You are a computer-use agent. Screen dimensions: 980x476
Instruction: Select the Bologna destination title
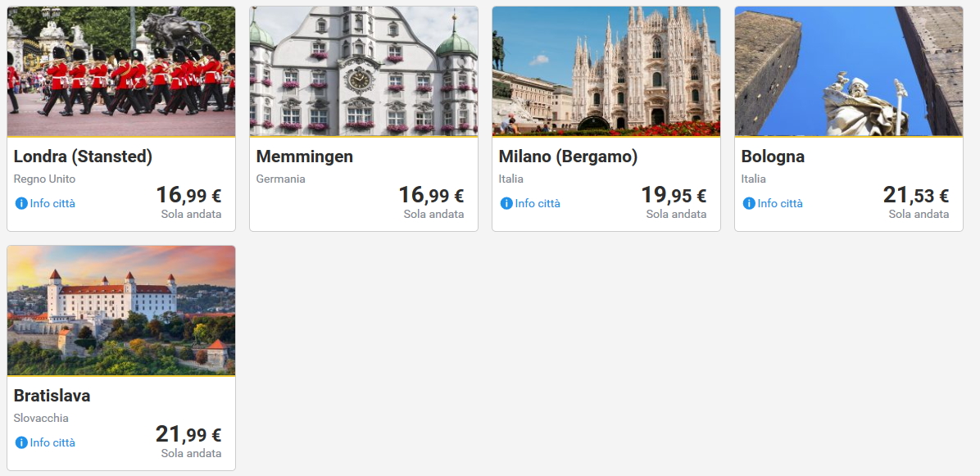(x=773, y=156)
